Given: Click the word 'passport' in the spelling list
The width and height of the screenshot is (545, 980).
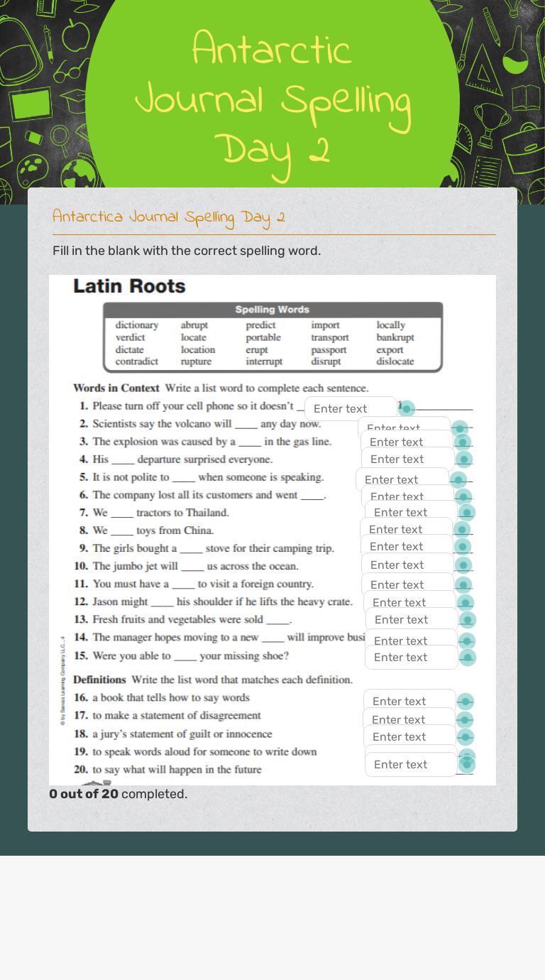Looking at the screenshot, I should pyautogui.click(x=329, y=349).
